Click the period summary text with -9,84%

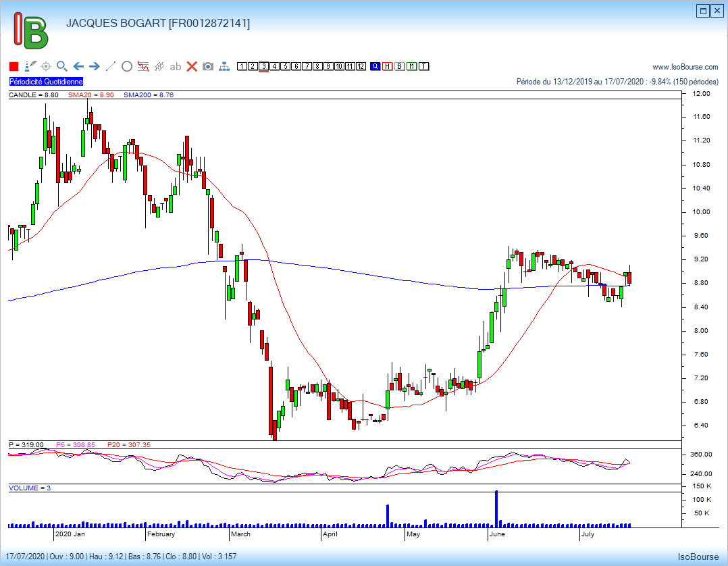[617, 82]
